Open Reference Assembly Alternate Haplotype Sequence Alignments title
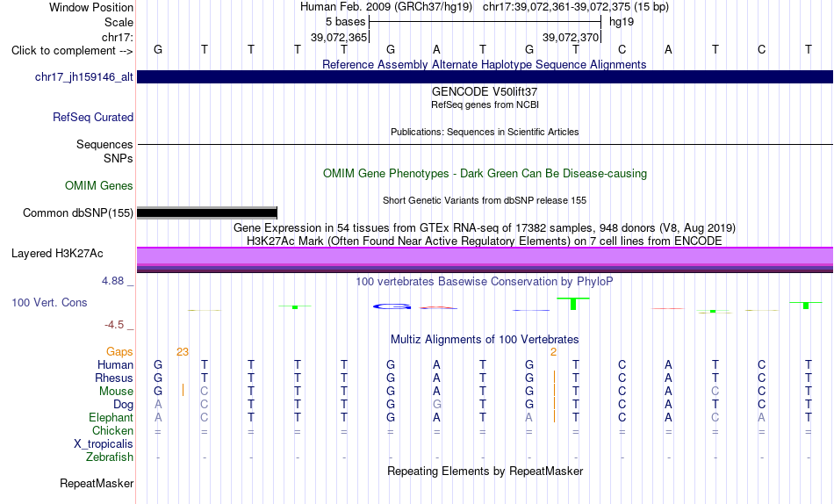The width and height of the screenshot is (834, 504). click(x=484, y=64)
